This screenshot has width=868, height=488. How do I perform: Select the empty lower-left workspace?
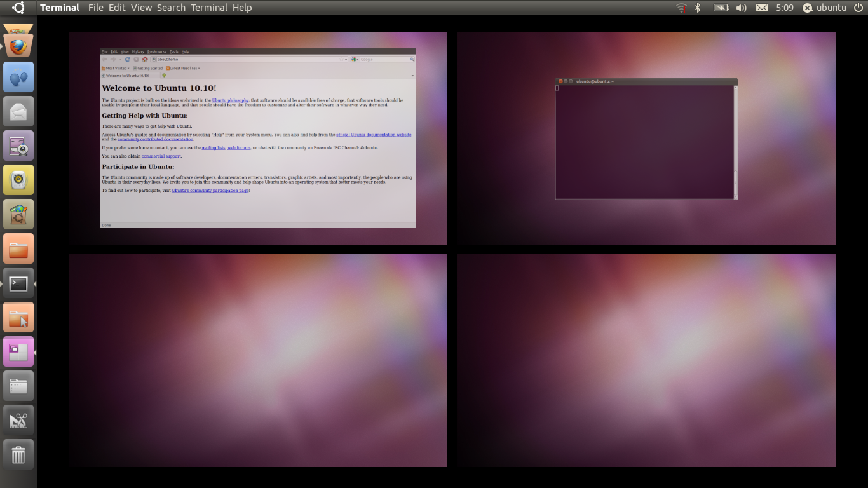(x=258, y=360)
